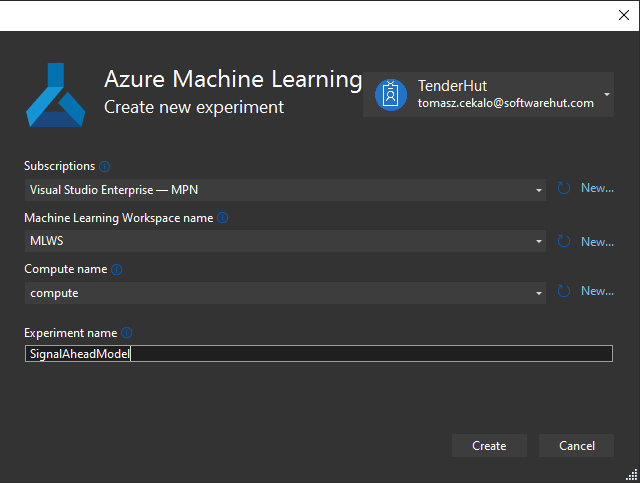This screenshot has height=483, width=640.
Task: Expand the MLWS workspace dropdown
Action: (285, 241)
